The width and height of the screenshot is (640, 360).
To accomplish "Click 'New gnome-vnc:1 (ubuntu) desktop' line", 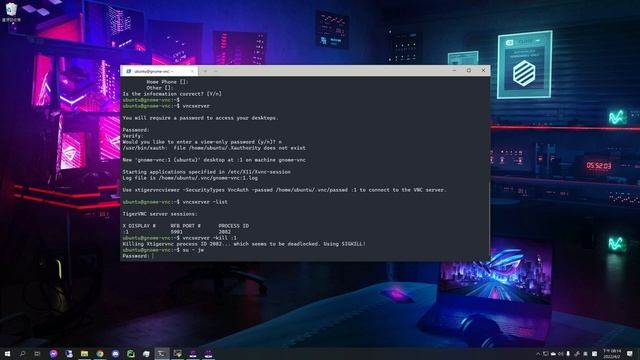I will point(214,160).
